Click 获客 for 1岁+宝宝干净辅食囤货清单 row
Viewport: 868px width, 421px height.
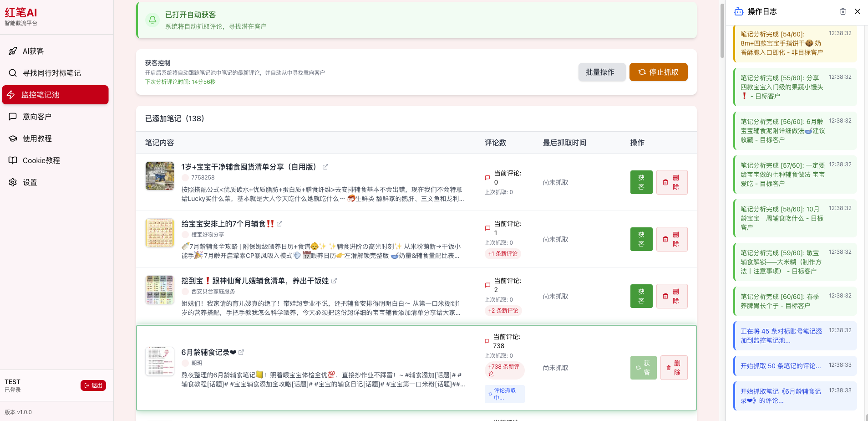[641, 182]
